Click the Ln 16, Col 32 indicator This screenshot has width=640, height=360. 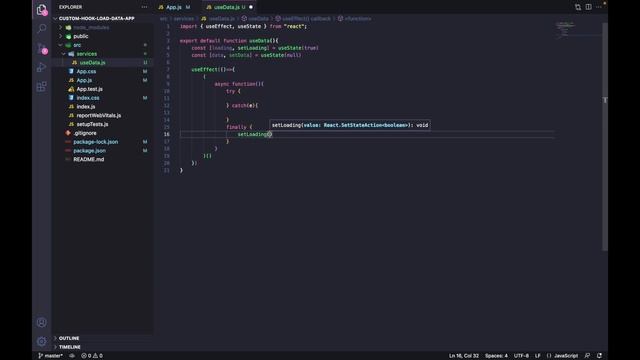tap(464, 356)
